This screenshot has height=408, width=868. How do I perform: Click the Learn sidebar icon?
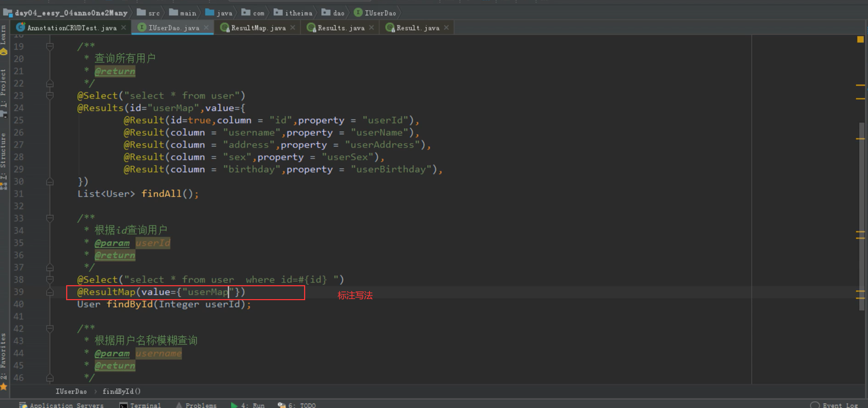coord(4,52)
